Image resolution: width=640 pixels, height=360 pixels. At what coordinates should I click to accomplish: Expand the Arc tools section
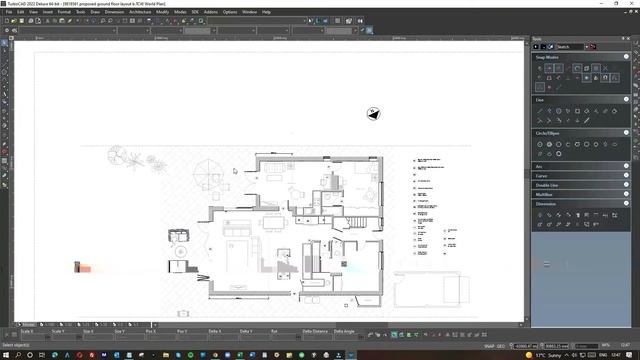point(626,166)
